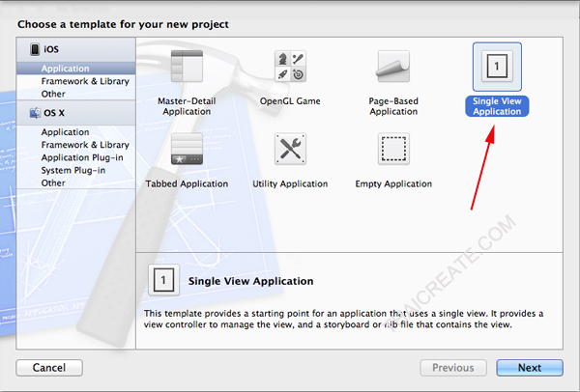The image size is (580, 392).
Task: Open System Plug-in category under OS X
Action: (x=73, y=170)
